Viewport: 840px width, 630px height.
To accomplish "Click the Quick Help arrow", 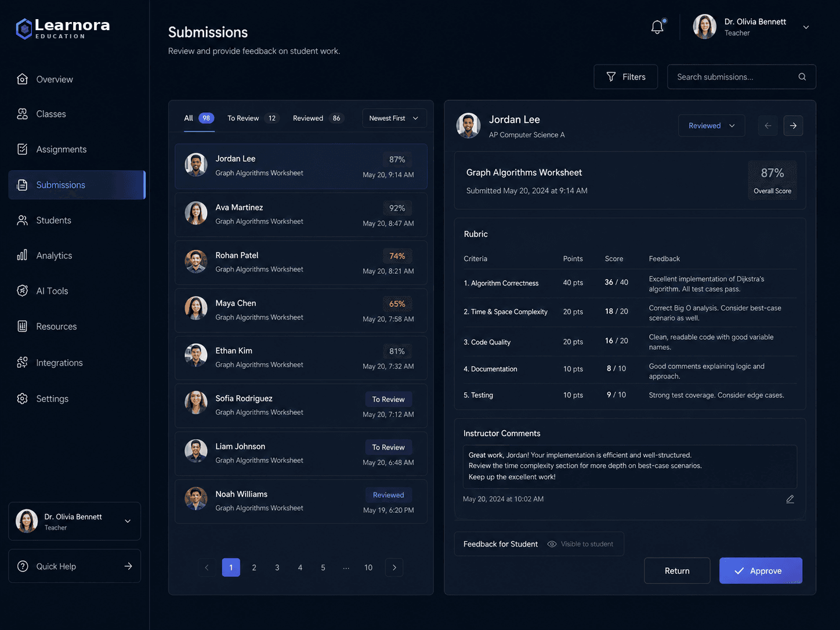I will [x=128, y=566].
